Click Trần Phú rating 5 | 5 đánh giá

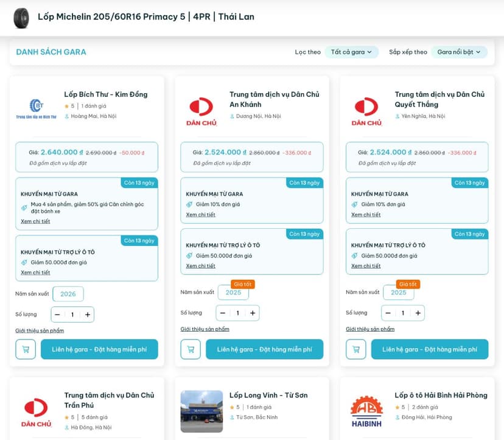[86, 417]
